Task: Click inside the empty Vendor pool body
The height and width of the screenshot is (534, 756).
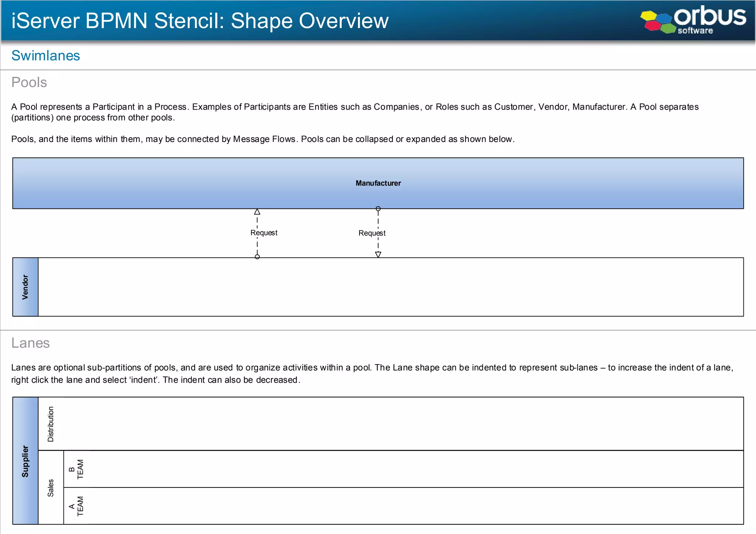Action: coord(391,287)
